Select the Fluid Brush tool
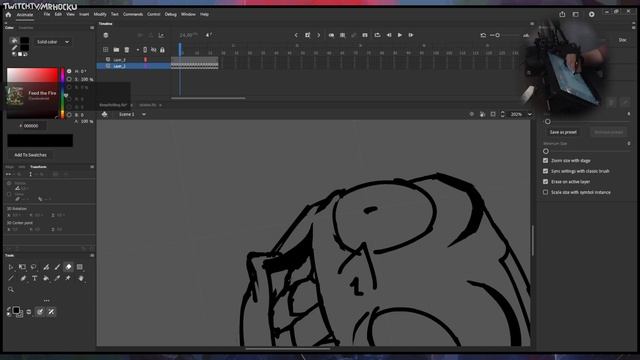 46,267
